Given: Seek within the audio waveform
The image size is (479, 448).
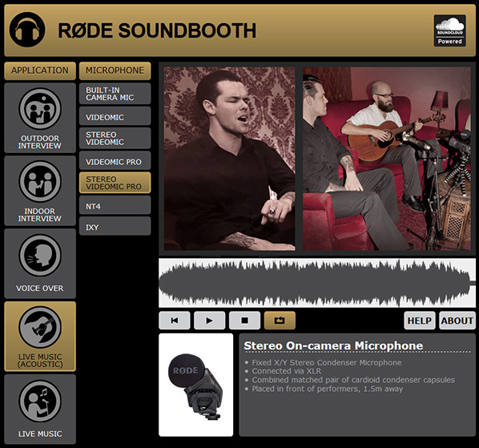Looking at the screenshot, I should [317, 283].
